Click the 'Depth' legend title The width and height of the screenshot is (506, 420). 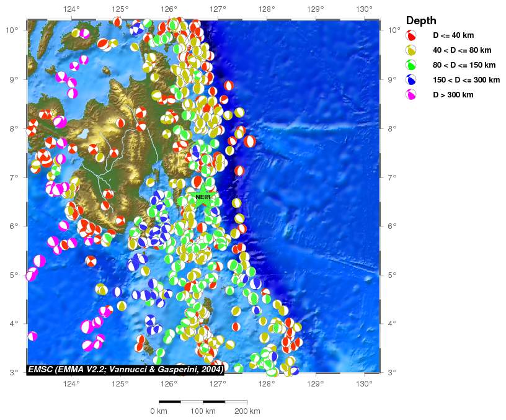(x=420, y=21)
